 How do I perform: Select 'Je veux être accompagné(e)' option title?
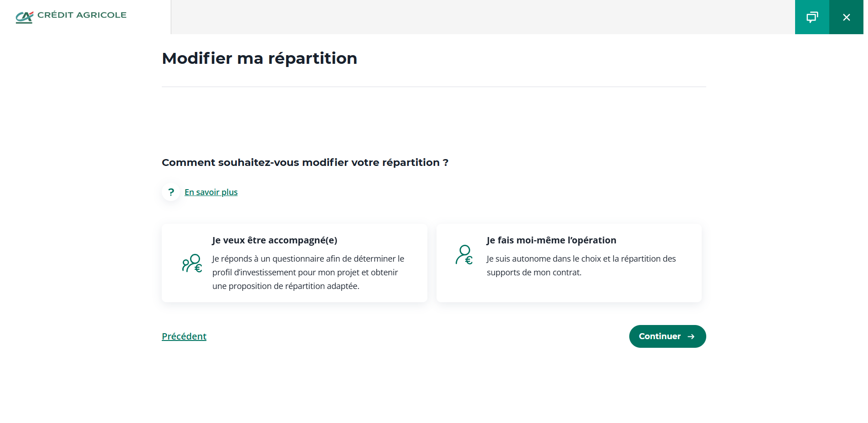(274, 240)
